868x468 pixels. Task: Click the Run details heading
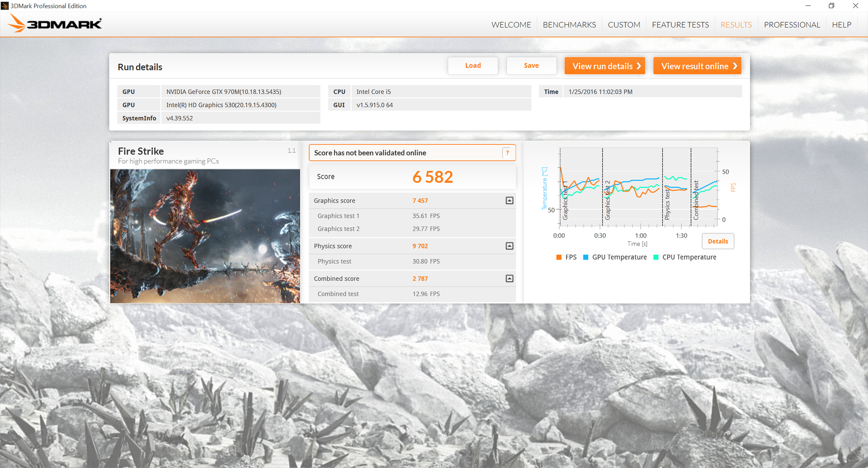(140, 67)
